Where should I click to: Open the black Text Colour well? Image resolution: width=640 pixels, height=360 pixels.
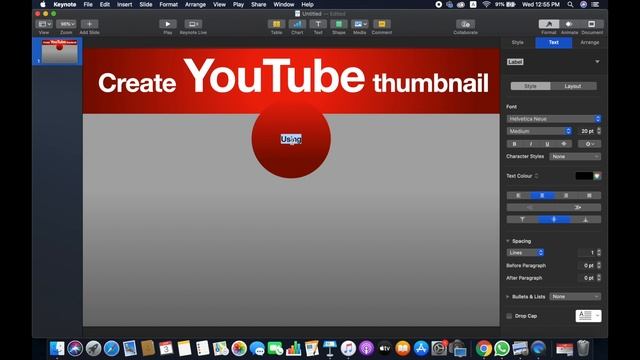pos(584,176)
